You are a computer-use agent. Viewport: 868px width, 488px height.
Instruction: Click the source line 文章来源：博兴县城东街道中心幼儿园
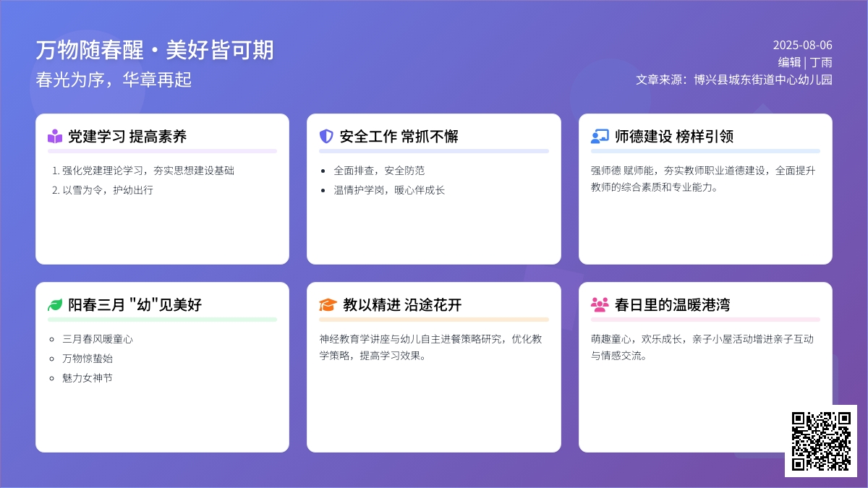(x=734, y=80)
